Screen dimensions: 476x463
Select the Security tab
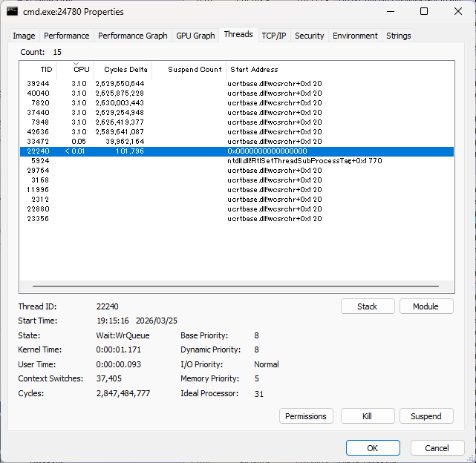click(x=310, y=36)
